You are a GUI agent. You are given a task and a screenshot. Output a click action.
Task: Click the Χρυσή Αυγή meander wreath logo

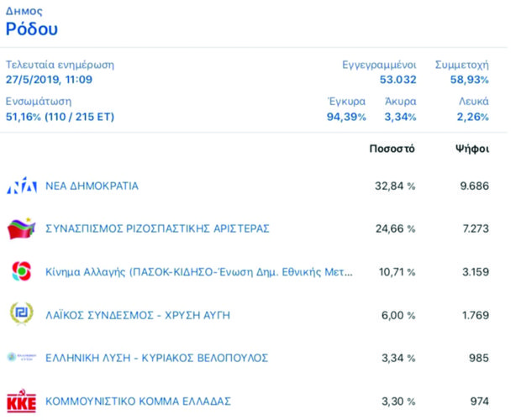(21, 315)
